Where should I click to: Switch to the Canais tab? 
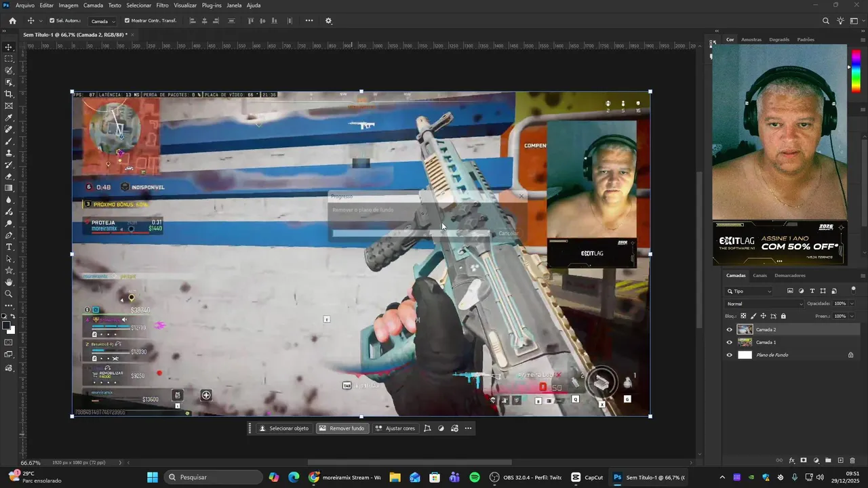tap(760, 275)
